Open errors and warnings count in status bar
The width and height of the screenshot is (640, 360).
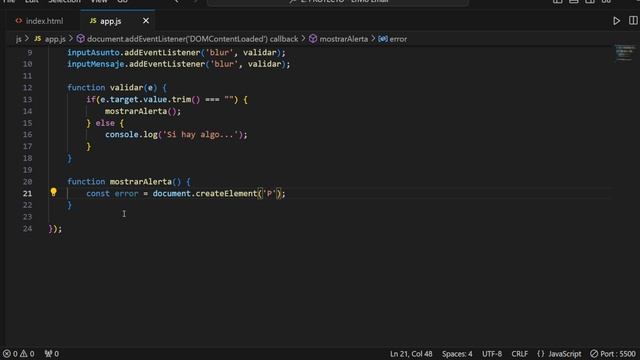click(x=19, y=354)
